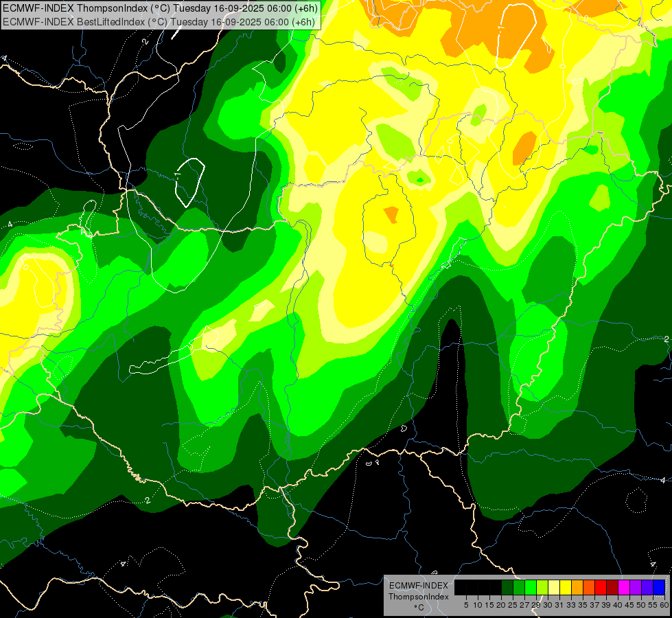Select the magenta 40–45 legend swatch
Image resolution: width=672 pixels, height=618 pixels.
point(624,587)
